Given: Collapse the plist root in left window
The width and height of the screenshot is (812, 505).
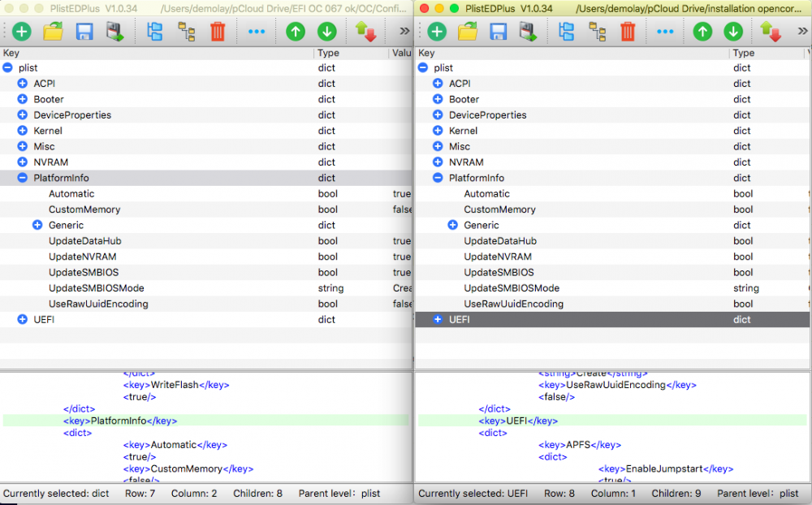Looking at the screenshot, I should 7,68.
